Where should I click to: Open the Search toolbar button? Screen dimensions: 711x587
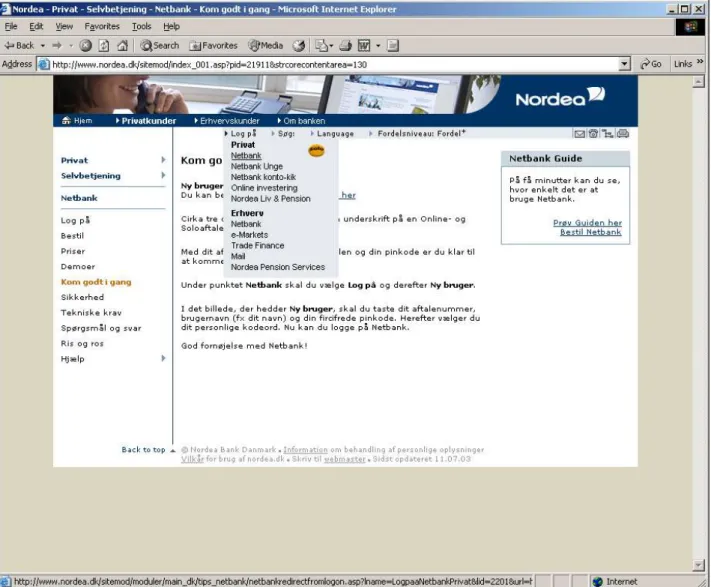(160, 45)
